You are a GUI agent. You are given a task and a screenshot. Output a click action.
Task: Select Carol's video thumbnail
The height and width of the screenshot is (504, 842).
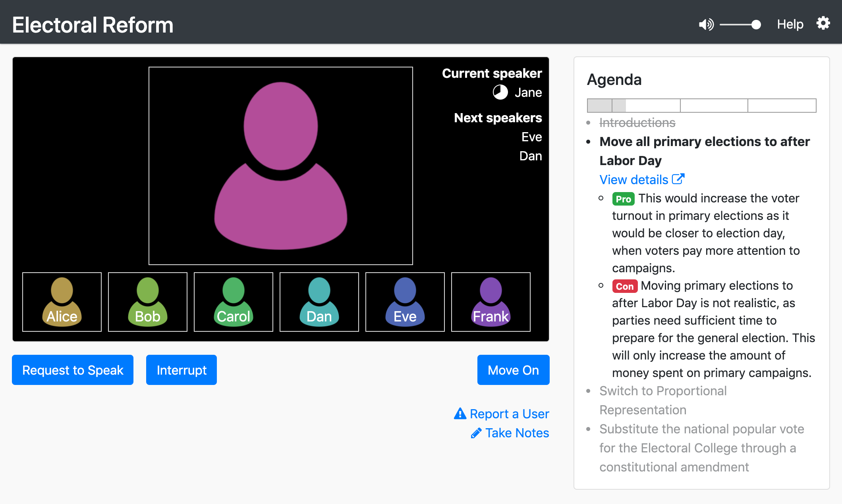233,302
